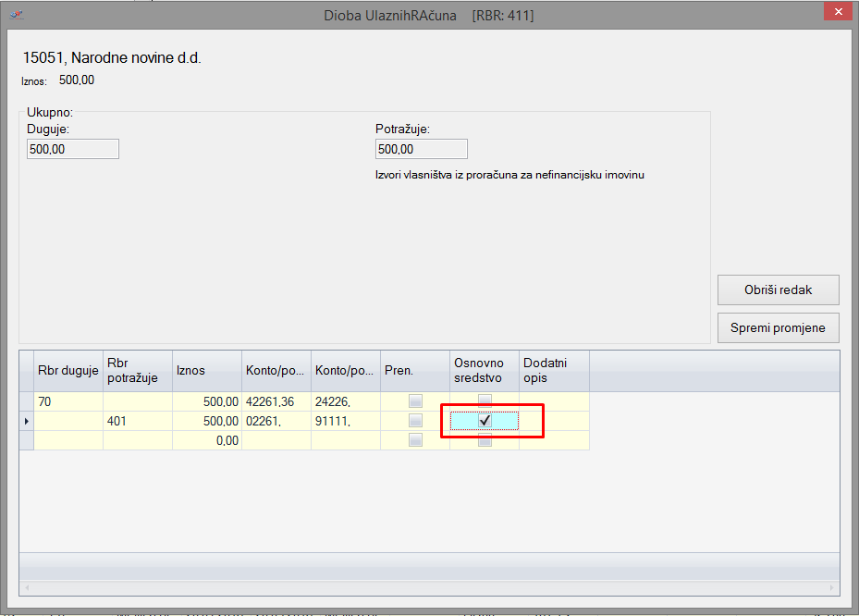859x616 pixels.
Task: Click the Obriši redak button
Action: [778, 290]
